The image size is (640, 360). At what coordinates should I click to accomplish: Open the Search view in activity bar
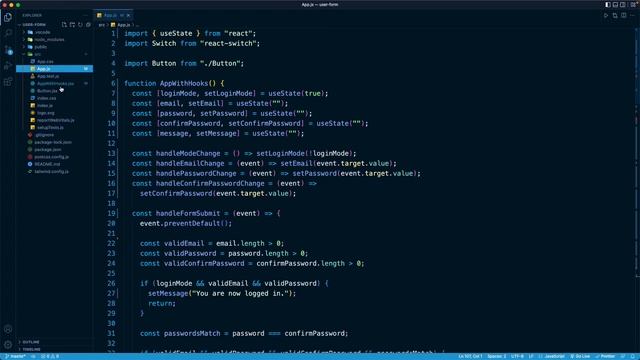[8, 33]
